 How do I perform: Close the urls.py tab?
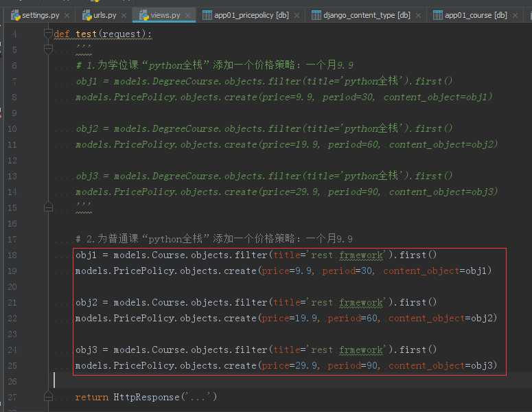(124, 16)
